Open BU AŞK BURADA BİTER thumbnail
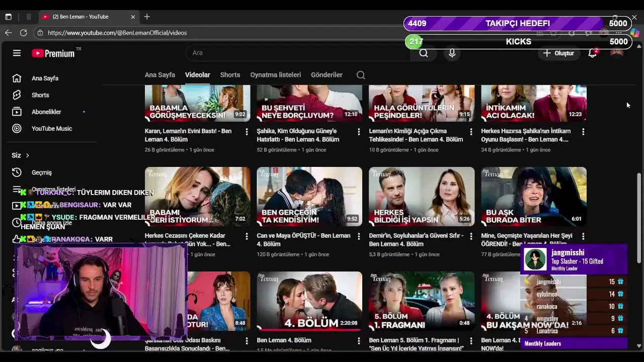This screenshot has width=644, height=362. pos(534,197)
